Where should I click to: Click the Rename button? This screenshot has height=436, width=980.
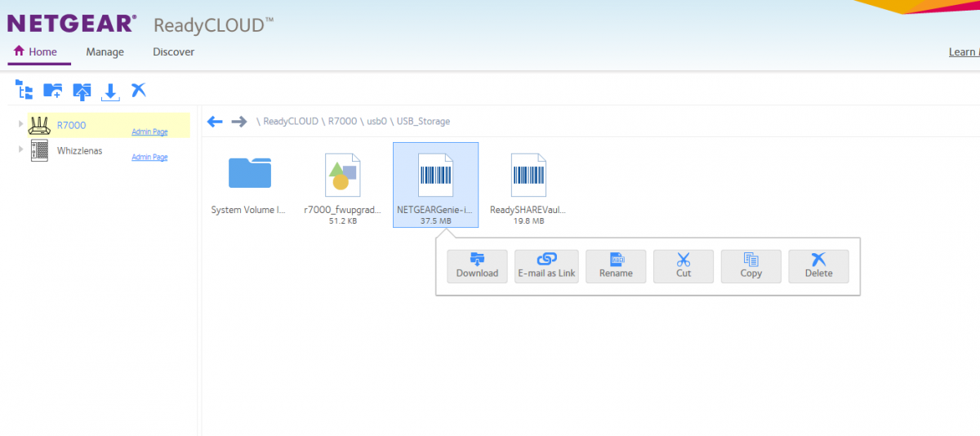click(616, 266)
